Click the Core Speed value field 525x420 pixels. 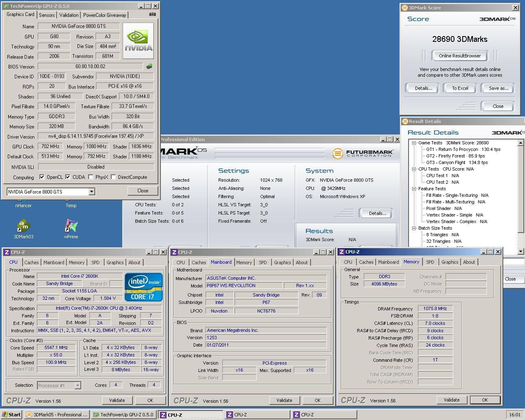56,347
